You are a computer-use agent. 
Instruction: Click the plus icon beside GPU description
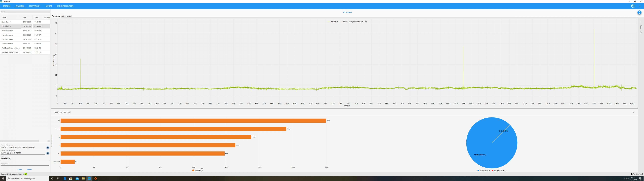pyautogui.click(x=48, y=153)
